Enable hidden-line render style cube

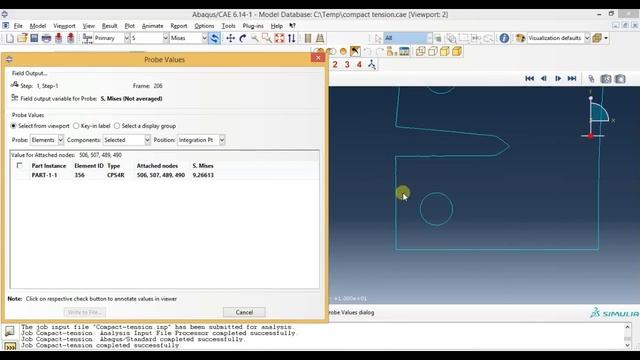pos(433,51)
